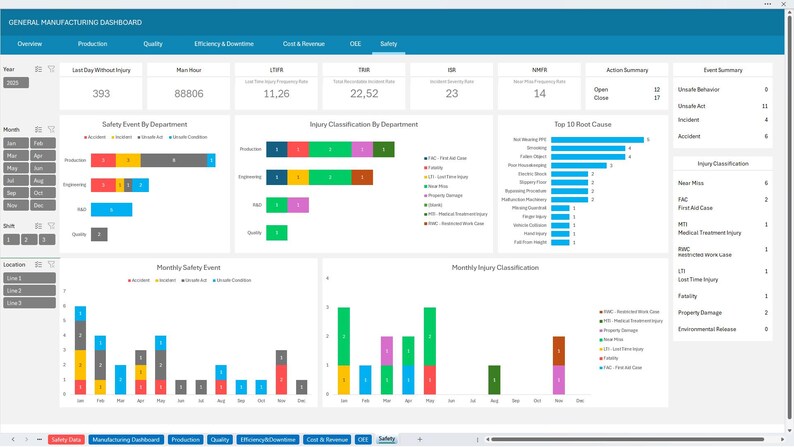Clear the Shift slicer filter
Image resolution: width=794 pixels, height=447 pixels.
(51, 226)
